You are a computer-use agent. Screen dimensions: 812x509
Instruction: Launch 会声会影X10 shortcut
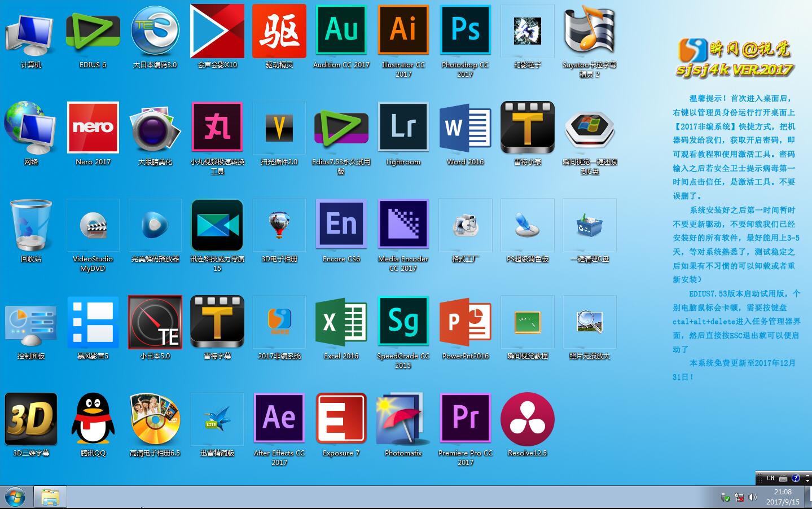pos(217,31)
